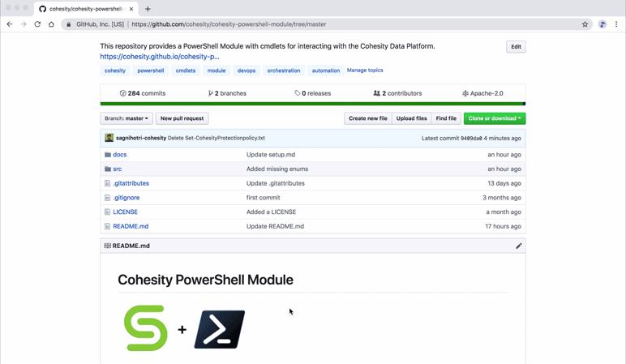Click the Edit description button
626x364 pixels.
tap(516, 47)
